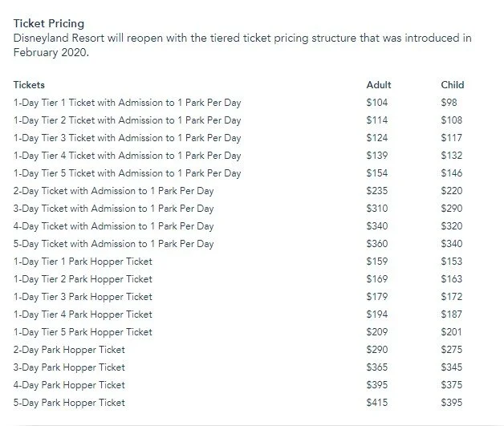Select 2-Day Park Hopper Ticket row
The width and height of the screenshot is (504, 426).
coord(69,350)
